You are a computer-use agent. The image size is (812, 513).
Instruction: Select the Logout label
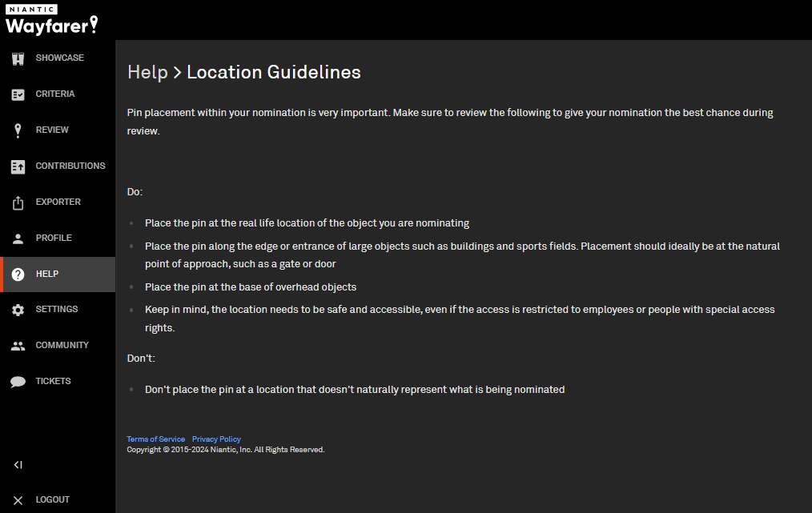point(52,499)
